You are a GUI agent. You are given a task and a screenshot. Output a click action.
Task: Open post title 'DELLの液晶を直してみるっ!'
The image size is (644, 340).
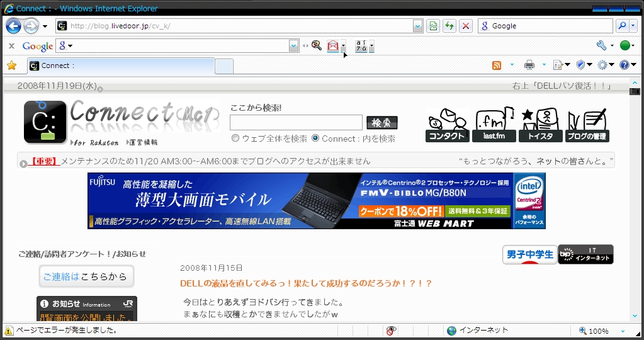[x=305, y=283]
